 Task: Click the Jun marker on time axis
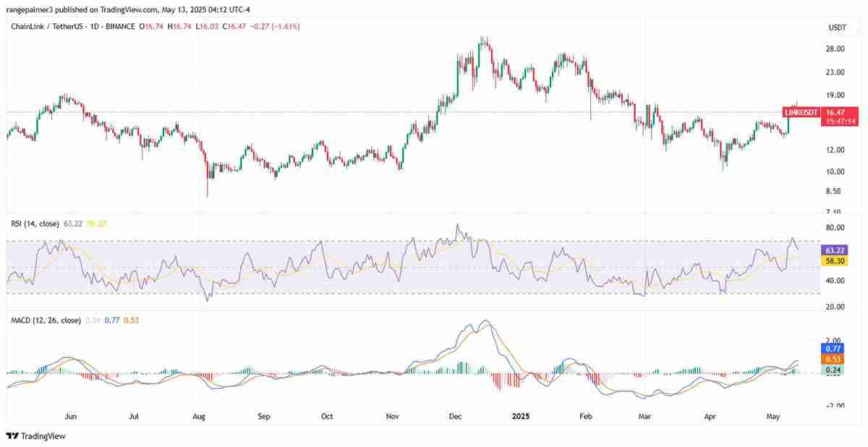click(x=71, y=417)
